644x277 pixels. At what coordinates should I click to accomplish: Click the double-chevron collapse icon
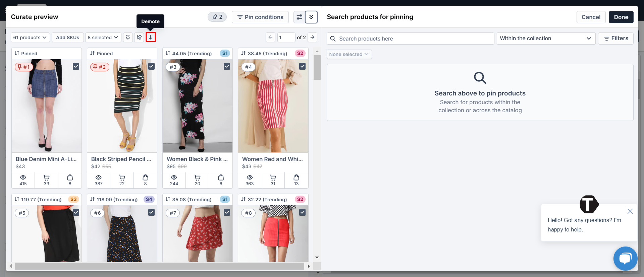[311, 17]
